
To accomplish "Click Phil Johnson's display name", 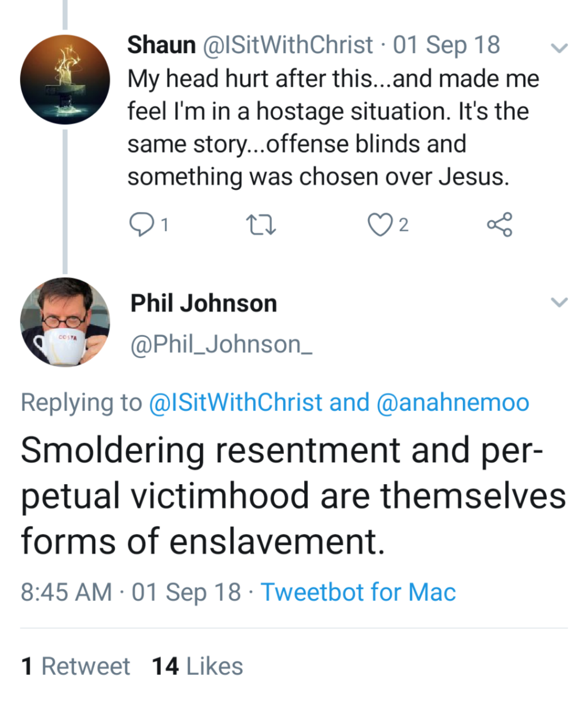I will click(203, 304).
